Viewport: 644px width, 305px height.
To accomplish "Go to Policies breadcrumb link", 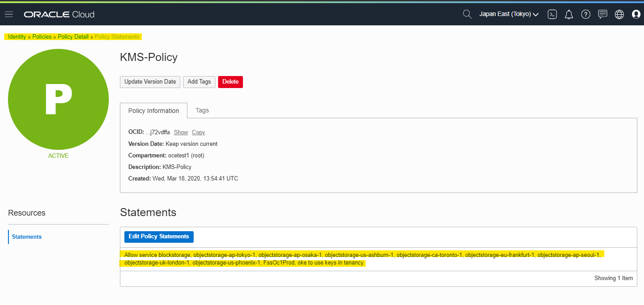I will [x=42, y=36].
